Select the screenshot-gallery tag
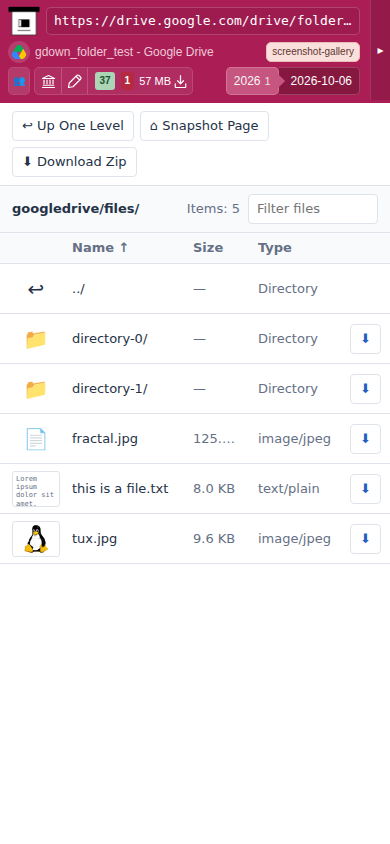The height and width of the screenshot is (844, 390). (313, 52)
